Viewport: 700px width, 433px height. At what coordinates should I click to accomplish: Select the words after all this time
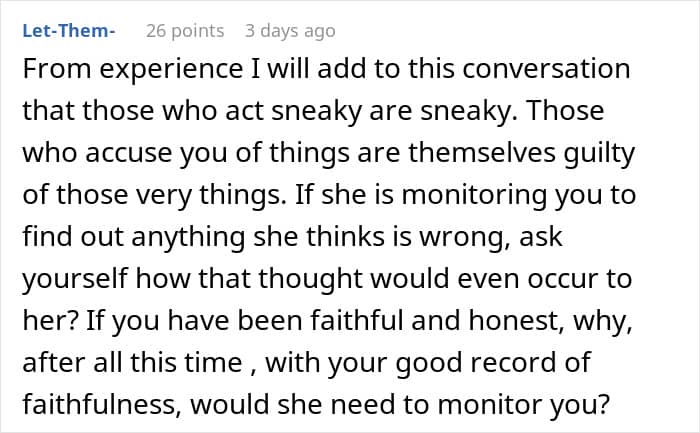(x=132, y=362)
